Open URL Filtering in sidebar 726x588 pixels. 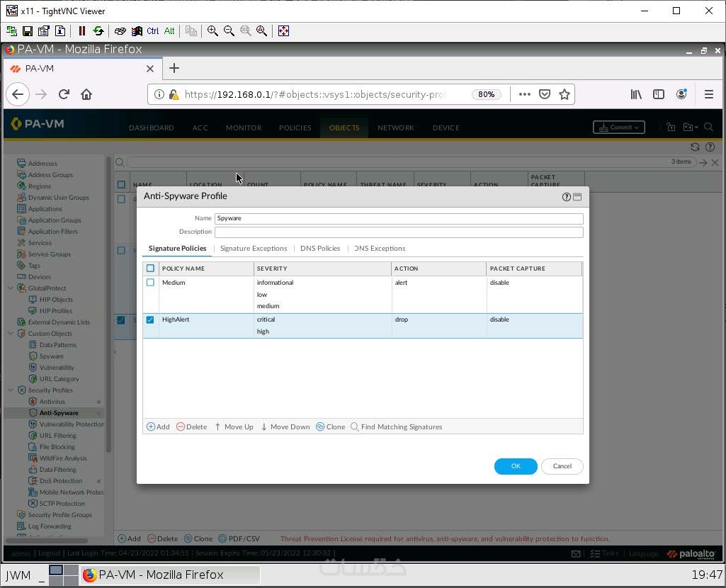click(58, 436)
